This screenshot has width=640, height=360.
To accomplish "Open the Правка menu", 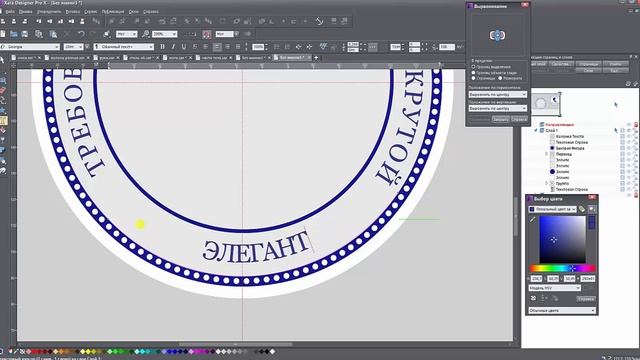I will 25,12.
